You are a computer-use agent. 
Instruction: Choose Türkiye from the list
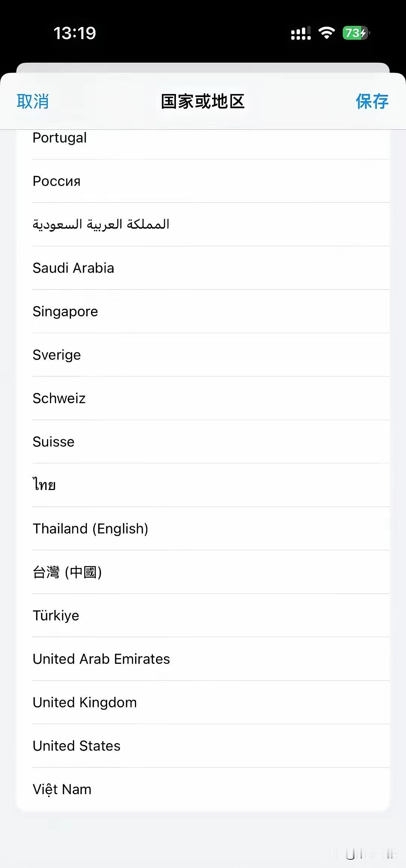(x=203, y=615)
